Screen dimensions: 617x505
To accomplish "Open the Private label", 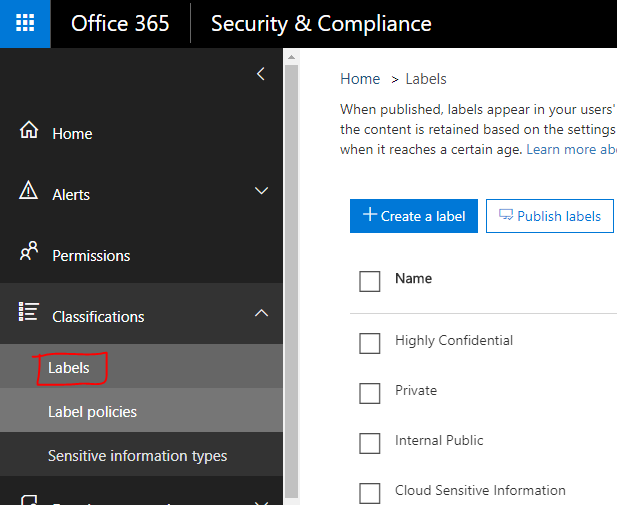I will click(416, 390).
